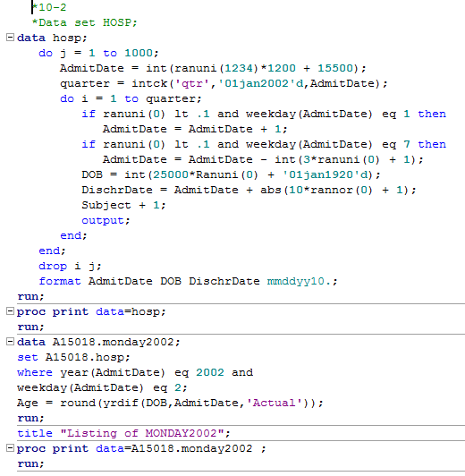Click the 'run;' below the Age assignment
The height and width of the screenshot is (476, 465).
coord(30,418)
